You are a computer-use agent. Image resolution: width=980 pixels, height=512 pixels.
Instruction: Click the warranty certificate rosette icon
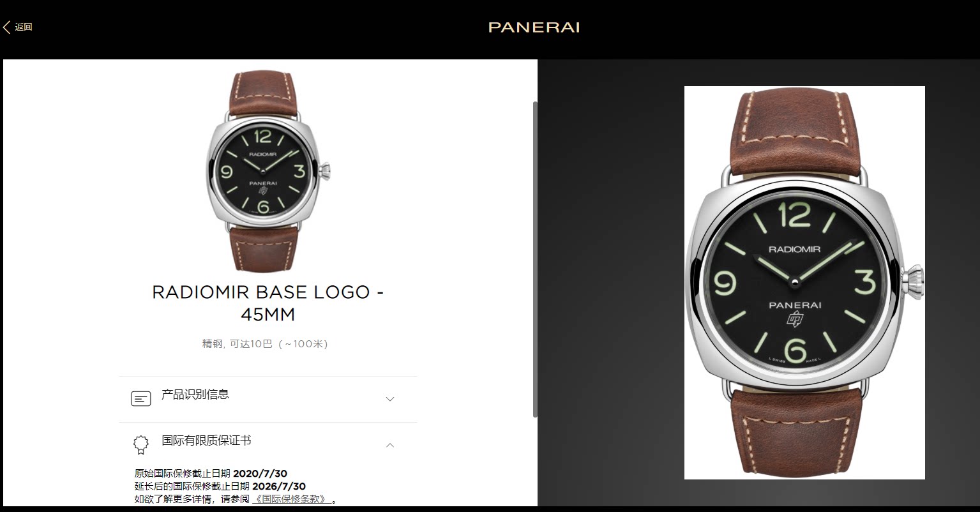[x=140, y=445]
